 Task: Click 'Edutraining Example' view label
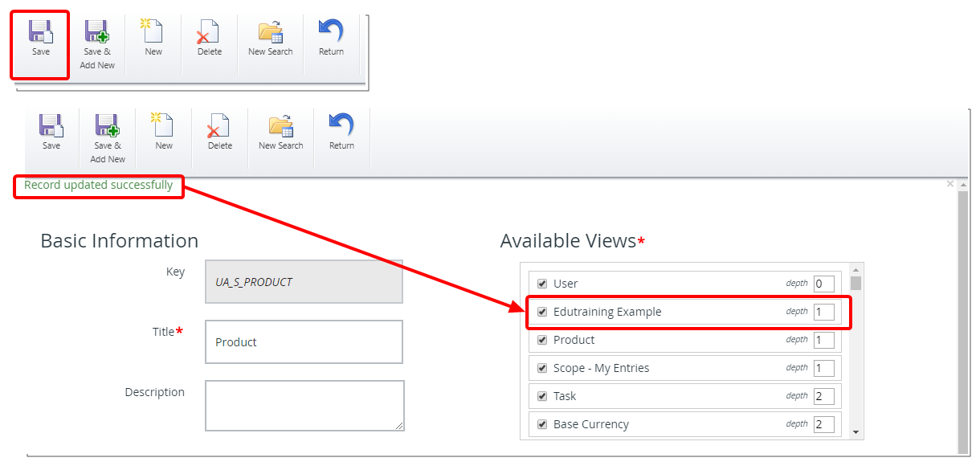pos(607,312)
